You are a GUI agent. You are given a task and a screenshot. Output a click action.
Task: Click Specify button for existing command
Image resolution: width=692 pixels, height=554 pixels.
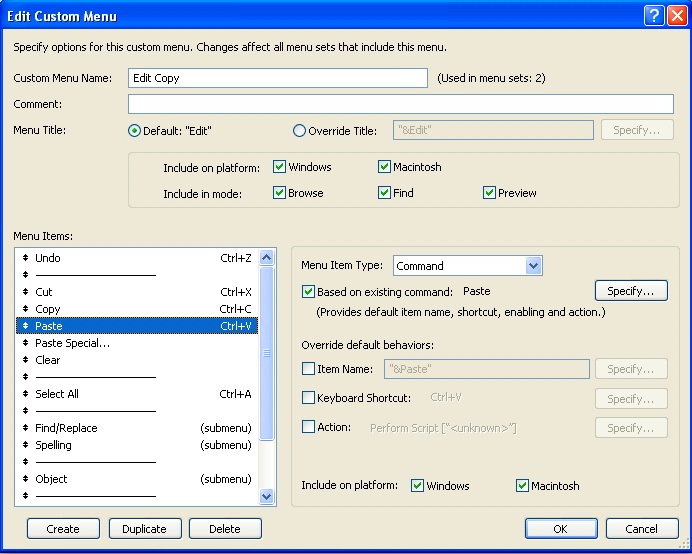click(631, 291)
